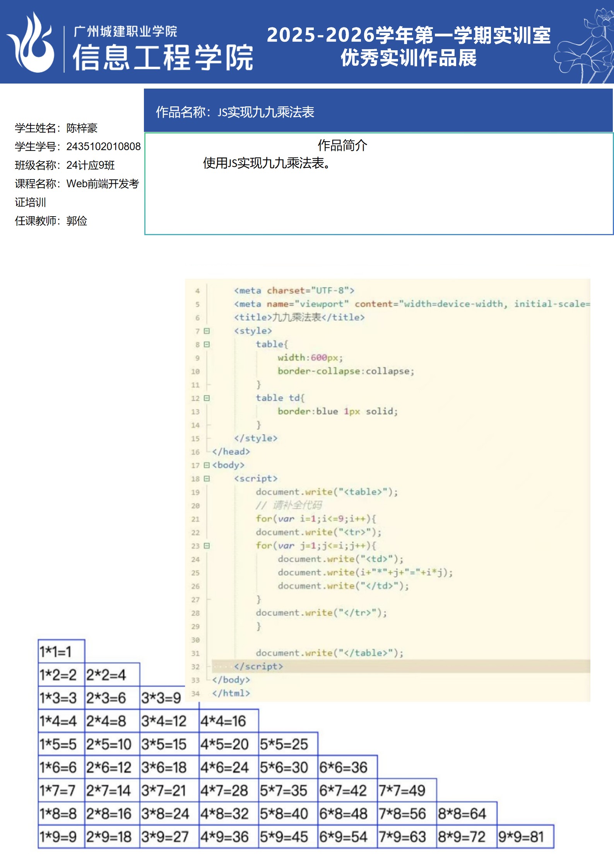Fold the <body> tag at line 17
The image size is (614, 868).
tap(207, 465)
